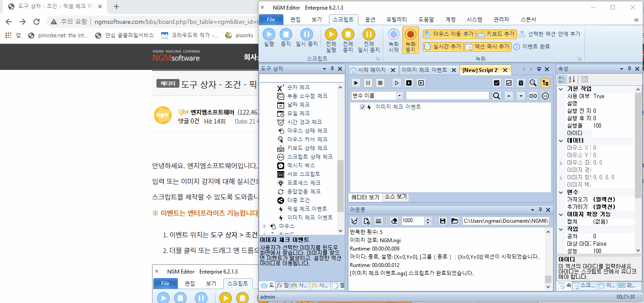Screen dimensions: 644x303
Task: Open the 보기 ribbon tab
Action: pos(317,20)
